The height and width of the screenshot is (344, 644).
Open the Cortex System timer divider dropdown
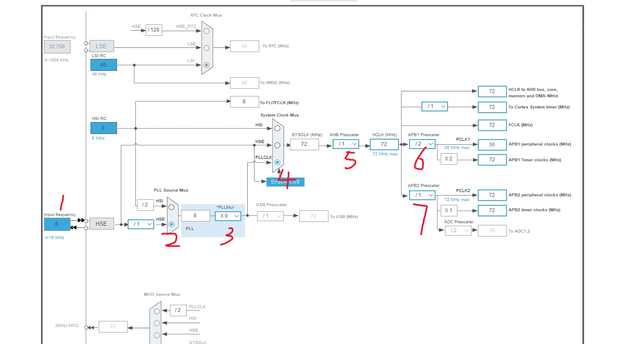point(435,106)
